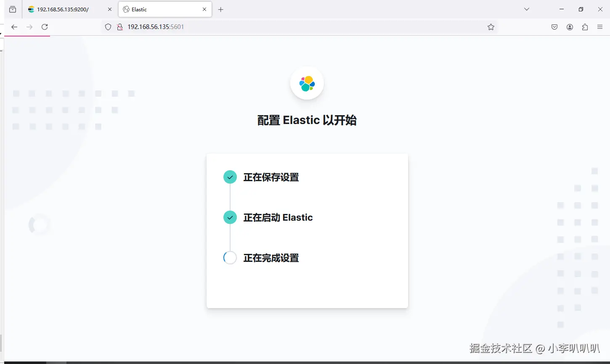Click the heading 配置 Elastic 以开始
610x364 pixels.
307,120
